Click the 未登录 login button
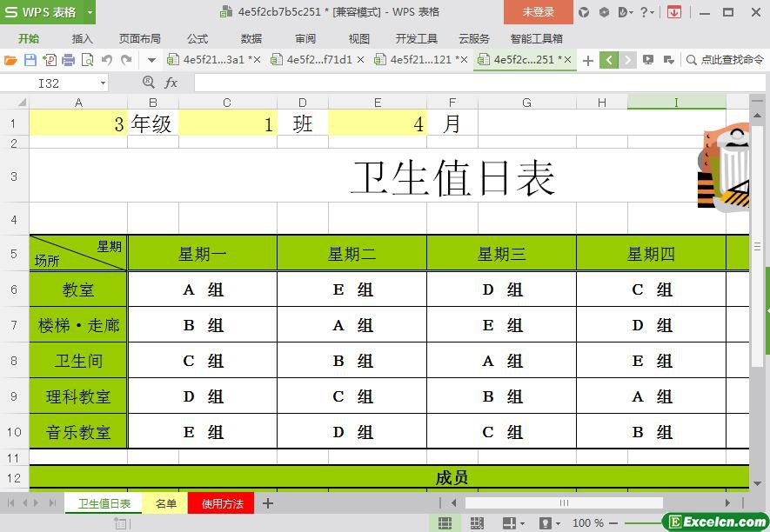The height and width of the screenshot is (532, 770). (x=538, y=12)
